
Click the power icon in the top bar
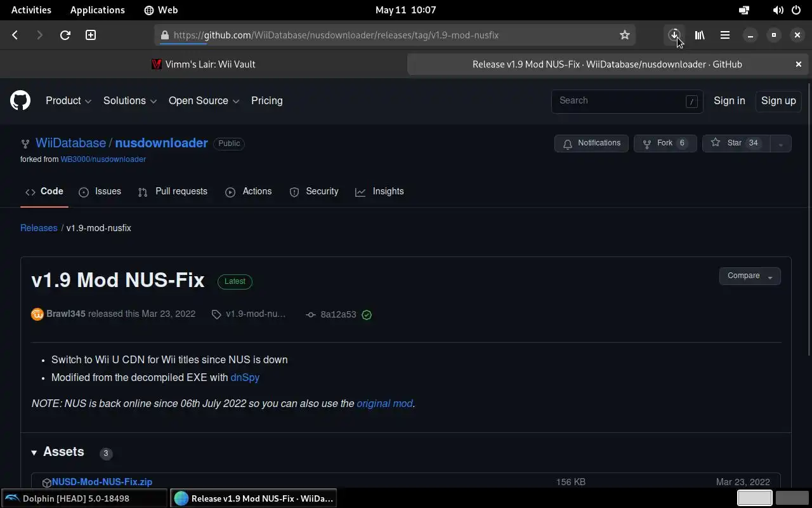click(796, 10)
